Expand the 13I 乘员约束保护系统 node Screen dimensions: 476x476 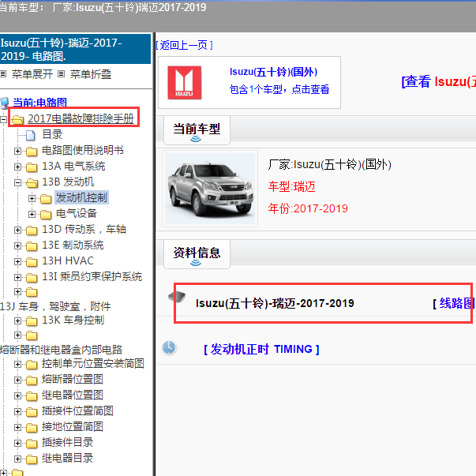(17, 277)
